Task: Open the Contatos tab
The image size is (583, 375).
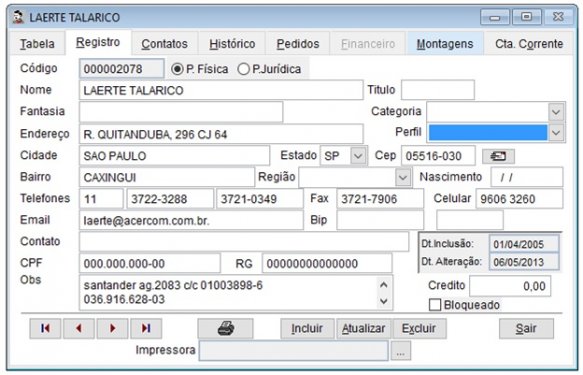Action: [x=164, y=44]
